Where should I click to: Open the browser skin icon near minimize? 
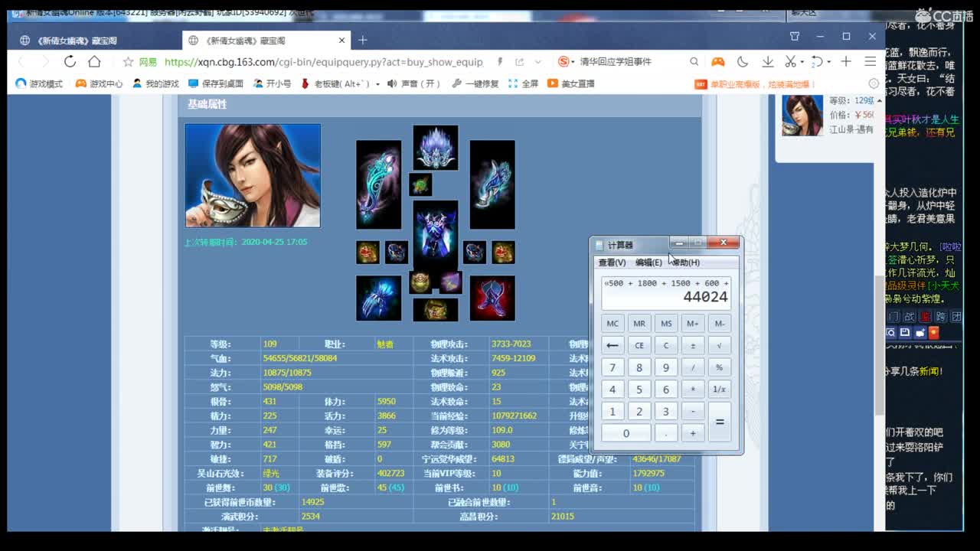pos(794,36)
